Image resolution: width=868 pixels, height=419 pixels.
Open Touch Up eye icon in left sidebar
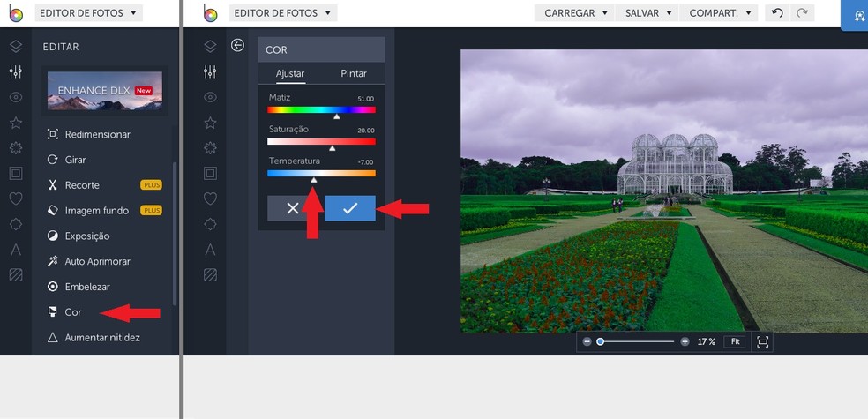pos(16,97)
